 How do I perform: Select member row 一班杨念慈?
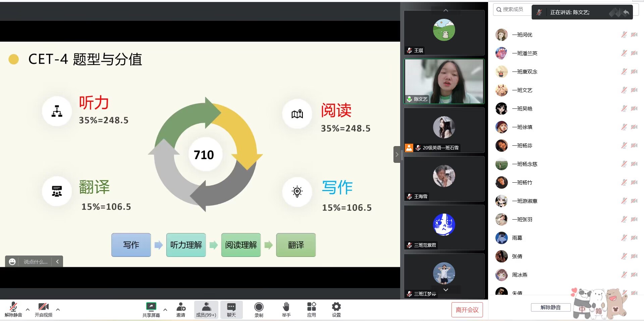[566, 164]
